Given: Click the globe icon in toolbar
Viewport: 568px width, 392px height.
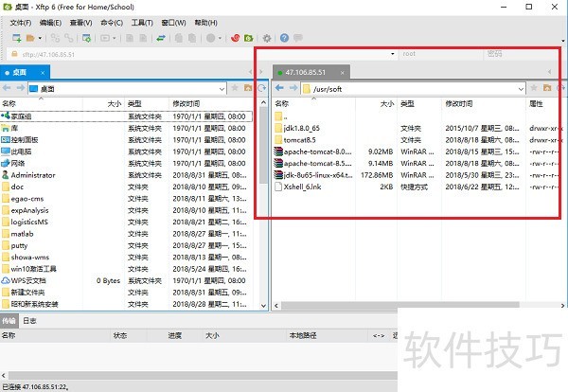Looking at the screenshot, I should tap(210, 38).
